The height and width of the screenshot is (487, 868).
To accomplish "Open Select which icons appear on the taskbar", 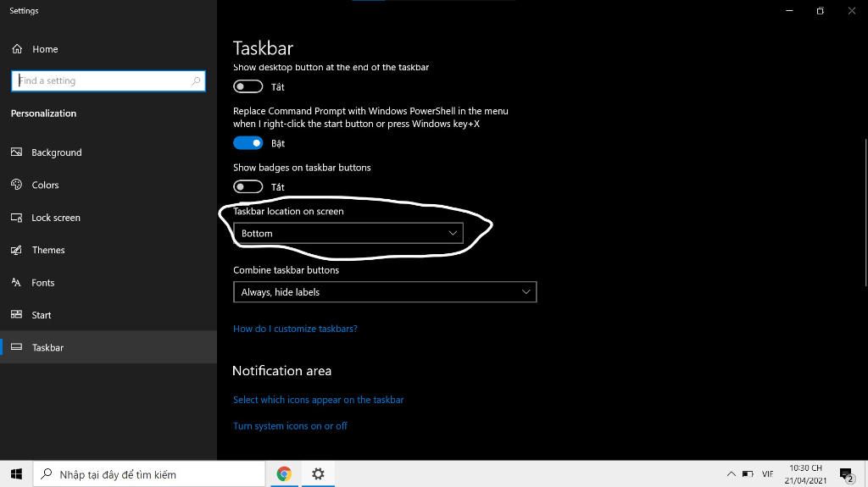I will click(x=319, y=400).
